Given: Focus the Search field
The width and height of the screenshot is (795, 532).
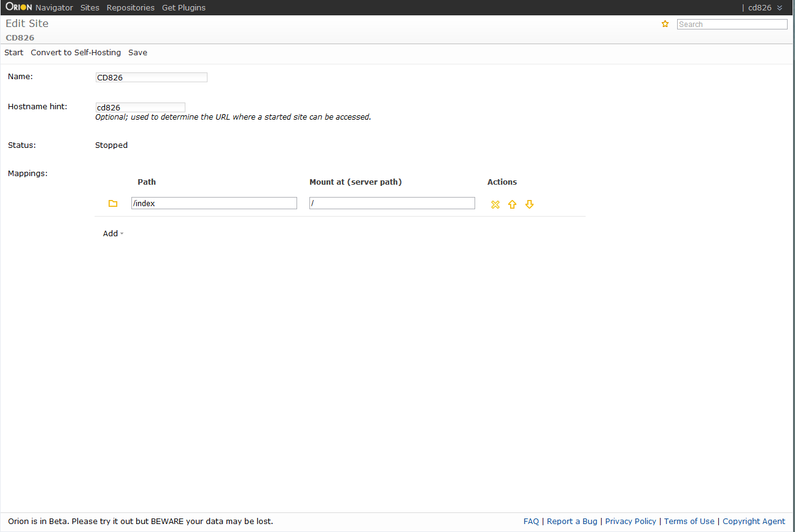Looking at the screenshot, I should tap(732, 25).
